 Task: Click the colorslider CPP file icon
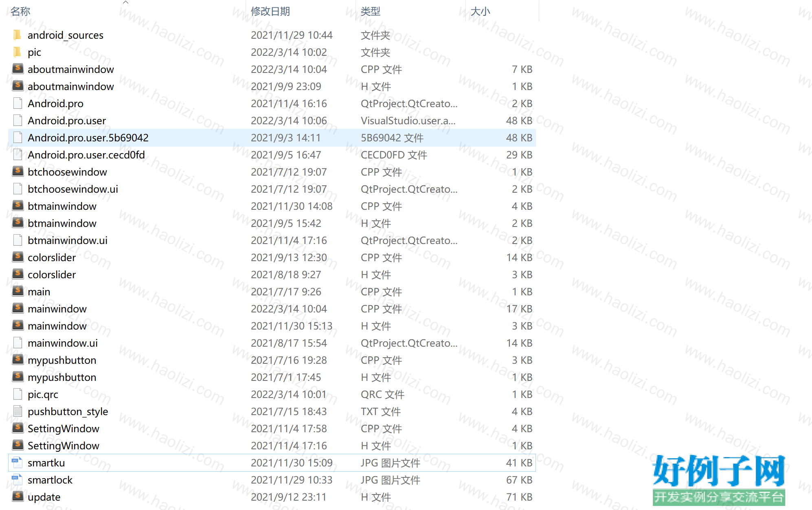click(x=18, y=257)
